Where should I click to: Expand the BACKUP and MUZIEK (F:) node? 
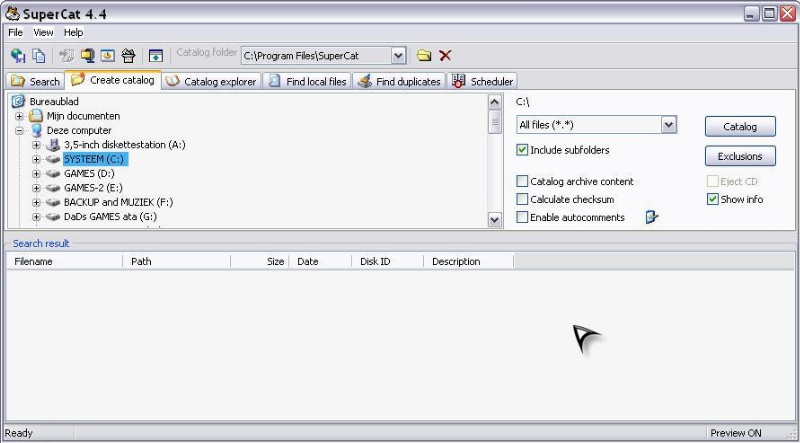[36, 202]
